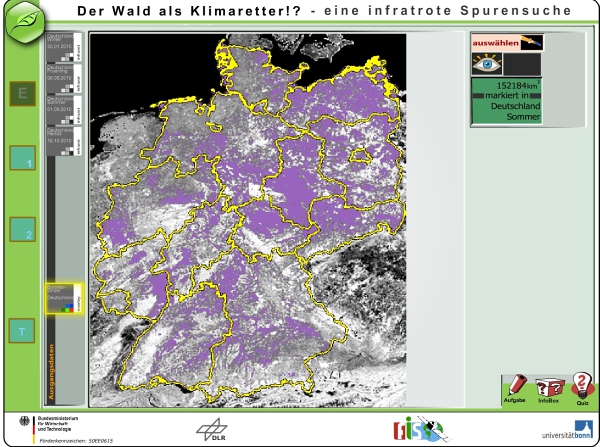Click the Berlin outline on the map
This screenshot has height=447, width=600.
[x=360, y=155]
